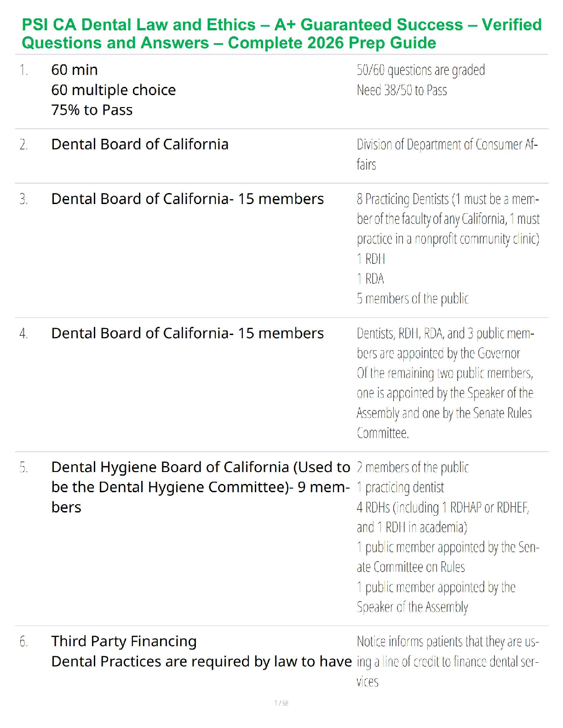The image size is (563, 728).
Task: Click "Division of Department of Consumer Affairs" answer
Action: [447, 154]
